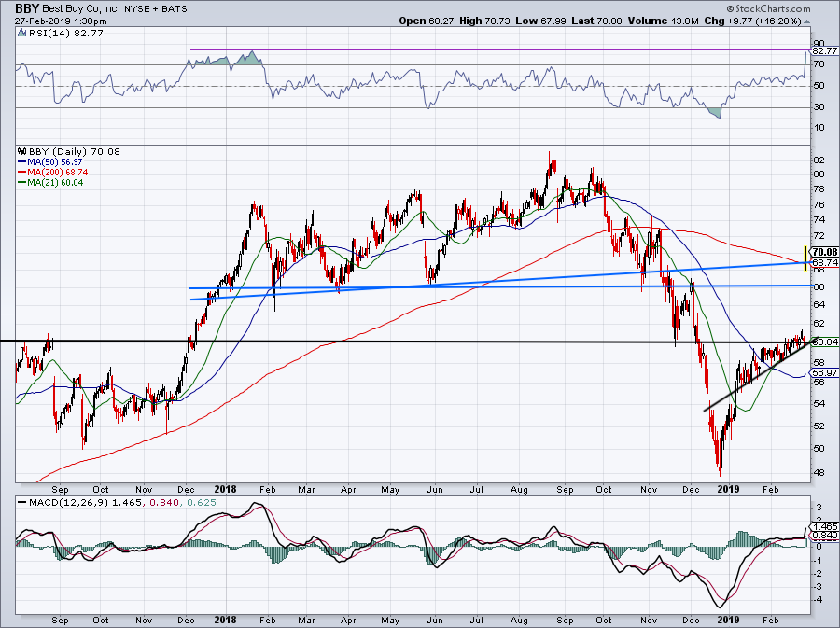This screenshot has width=840, height=628.
Task: Click the Volume 13.0M quote value
Action: (x=663, y=21)
